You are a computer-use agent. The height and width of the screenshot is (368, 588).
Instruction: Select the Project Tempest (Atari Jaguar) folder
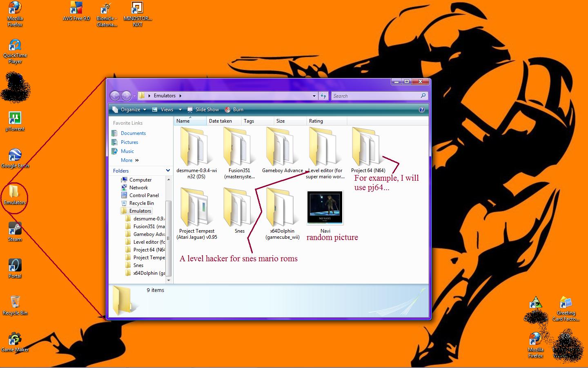pos(197,213)
